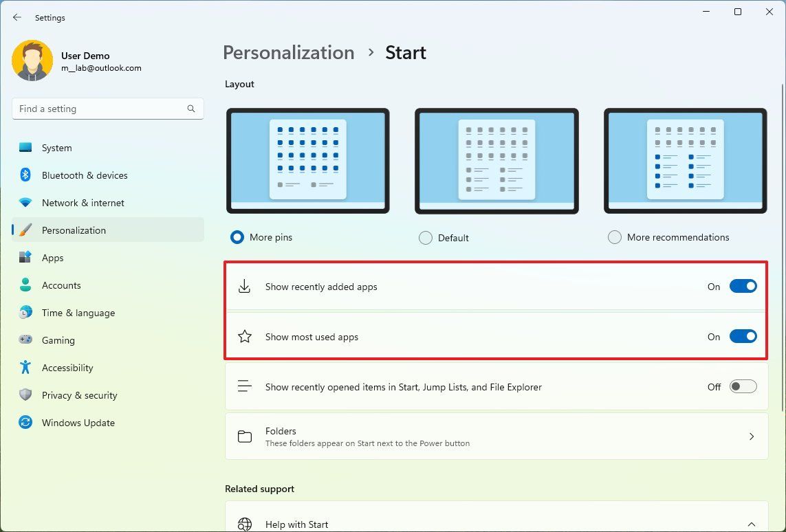
Task: Select the Accessibility icon in the sidebar
Action: point(25,368)
